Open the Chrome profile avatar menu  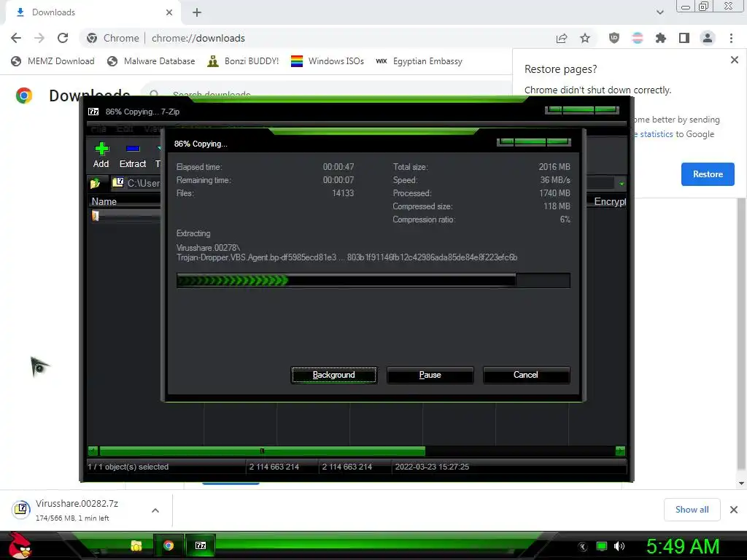708,38
